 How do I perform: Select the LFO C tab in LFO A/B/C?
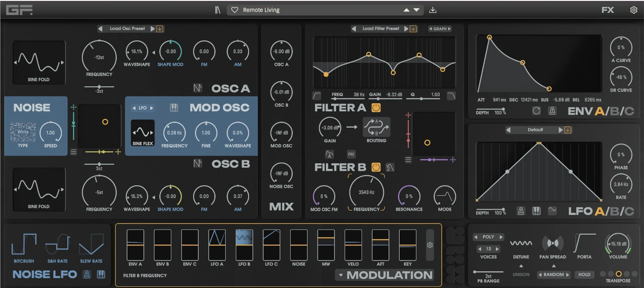(630, 212)
